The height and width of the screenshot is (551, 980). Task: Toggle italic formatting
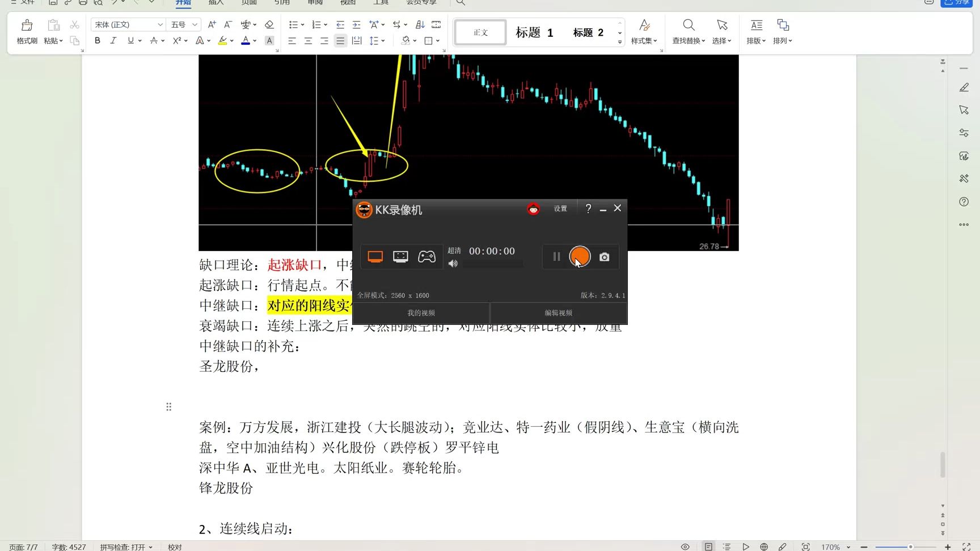coord(113,40)
